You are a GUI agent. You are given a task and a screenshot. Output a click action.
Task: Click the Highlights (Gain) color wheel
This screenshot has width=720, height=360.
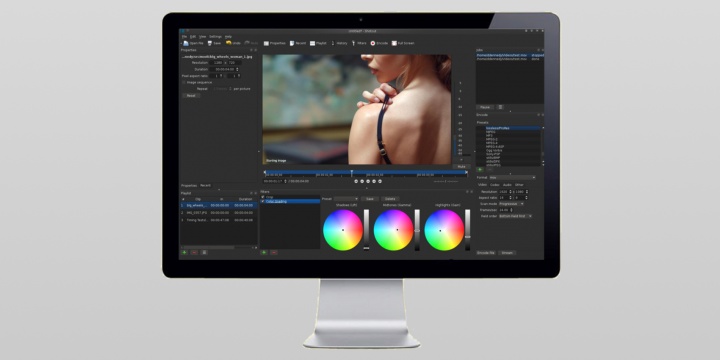pyautogui.click(x=444, y=230)
